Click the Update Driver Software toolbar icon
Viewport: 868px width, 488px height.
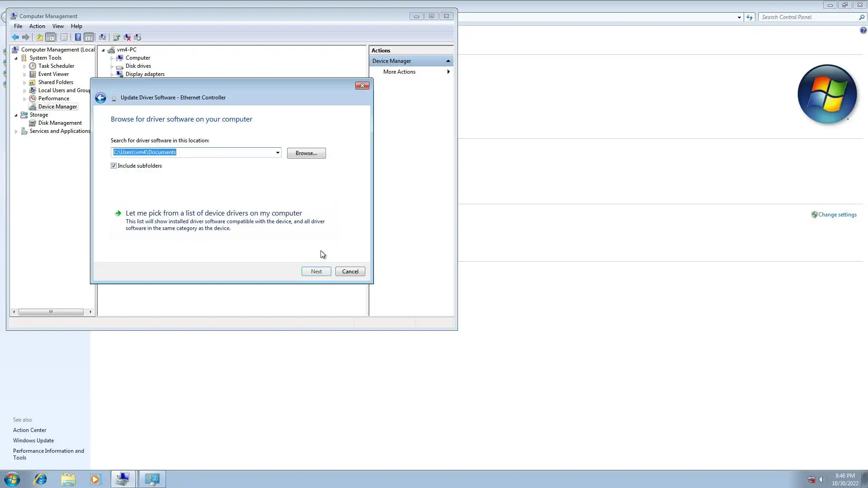pos(116,38)
